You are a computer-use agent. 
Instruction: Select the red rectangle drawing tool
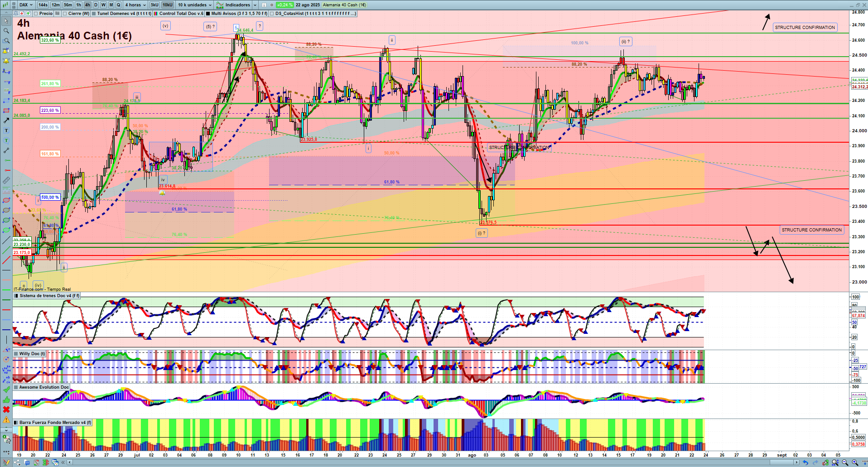click(6, 111)
